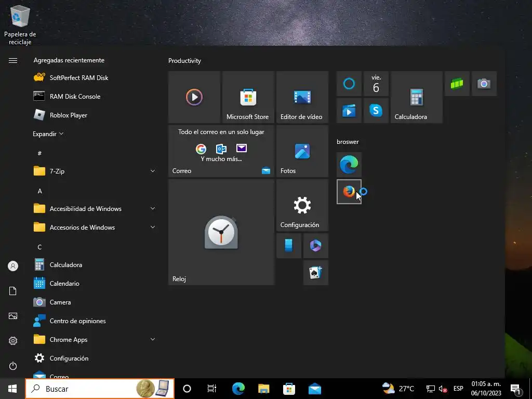Image resolution: width=532 pixels, height=399 pixels.
Task: Open Settings gear in Start sidebar
Action: [13, 341]
